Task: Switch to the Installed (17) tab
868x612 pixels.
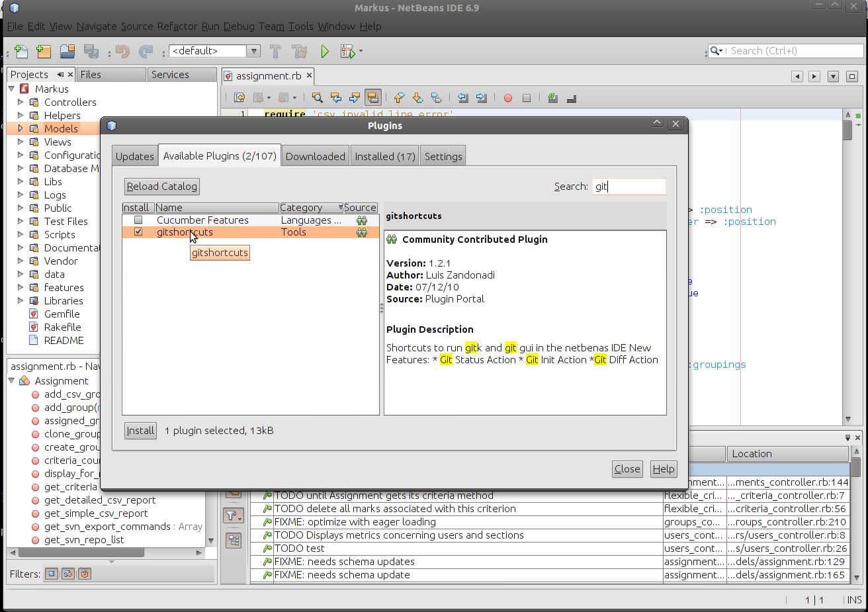Action: click(385, 156)
